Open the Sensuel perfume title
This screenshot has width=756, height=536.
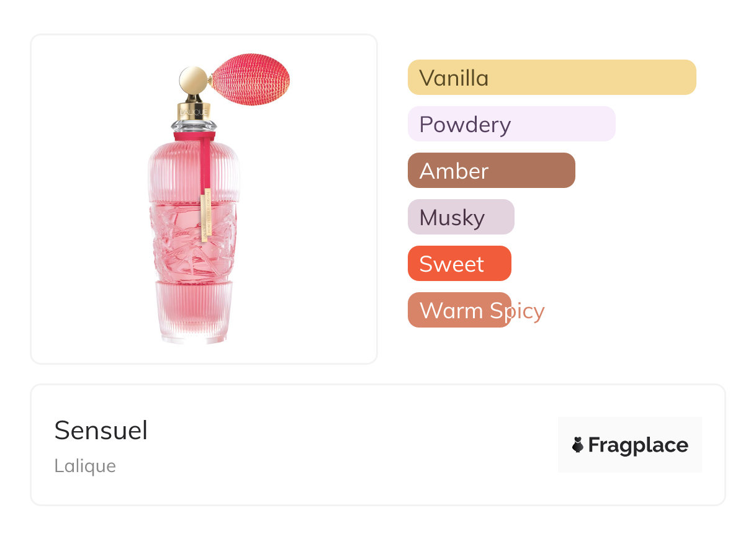coord(101,430)
